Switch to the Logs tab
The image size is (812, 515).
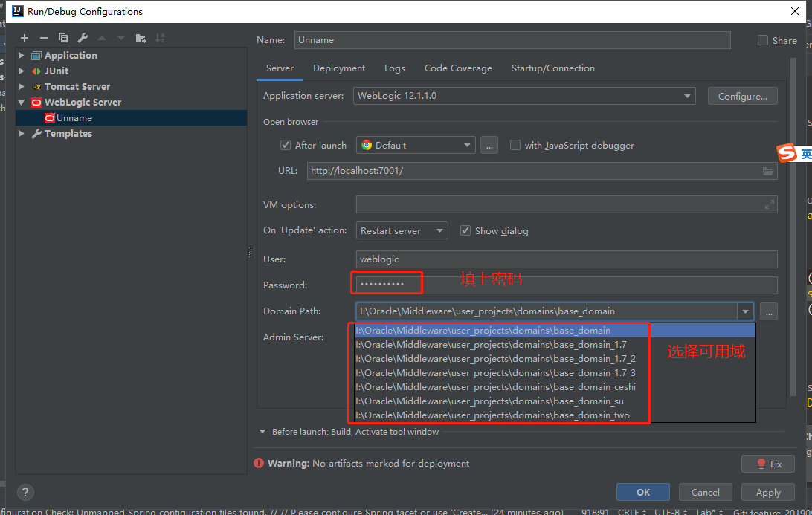coord(395,68)
